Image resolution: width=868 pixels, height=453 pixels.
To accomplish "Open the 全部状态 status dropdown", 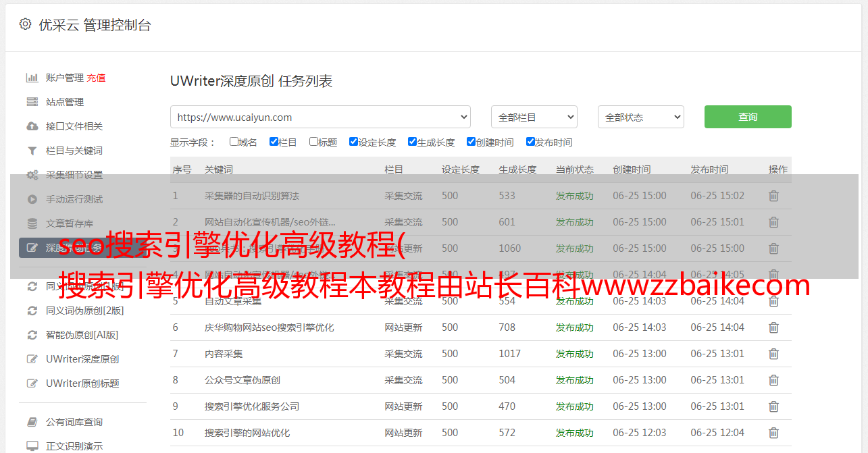I will 641,117.
